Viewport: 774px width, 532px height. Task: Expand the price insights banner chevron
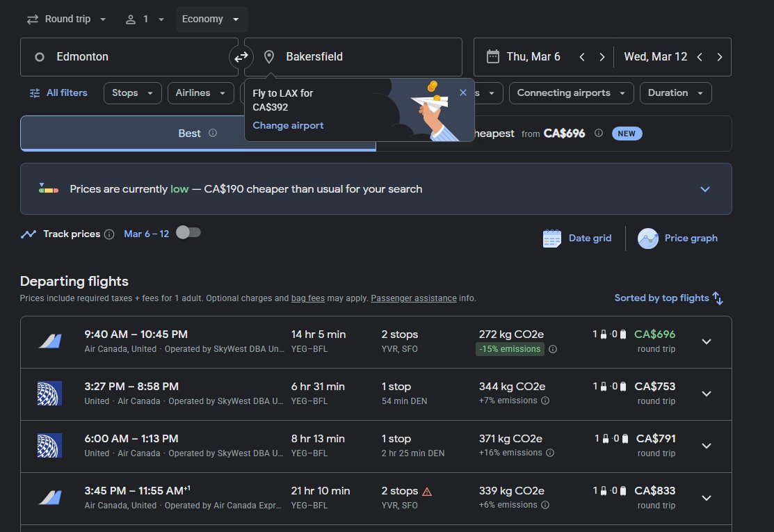[x=705, y=189]
